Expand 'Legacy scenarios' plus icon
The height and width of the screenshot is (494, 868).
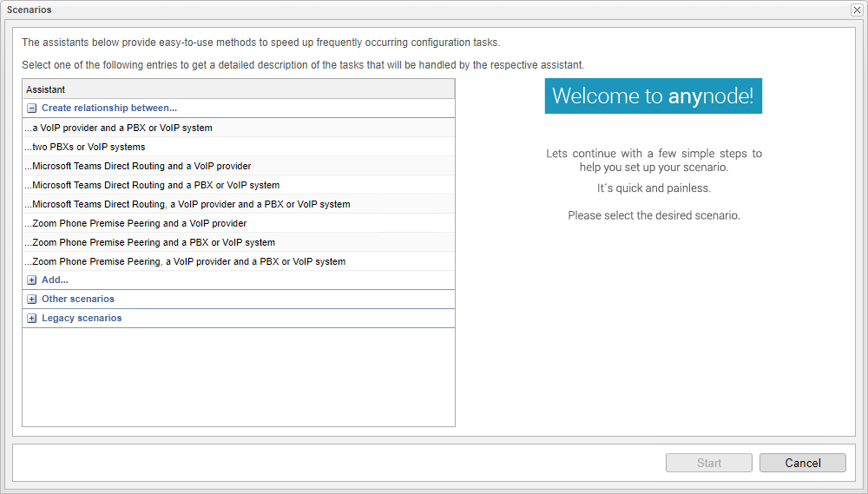pos(32,319)
